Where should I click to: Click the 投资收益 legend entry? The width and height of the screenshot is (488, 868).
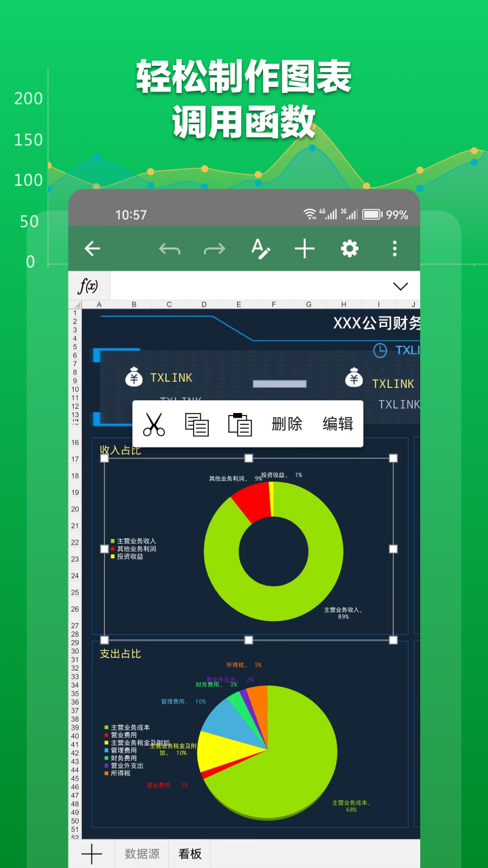[x=127, y=556]
